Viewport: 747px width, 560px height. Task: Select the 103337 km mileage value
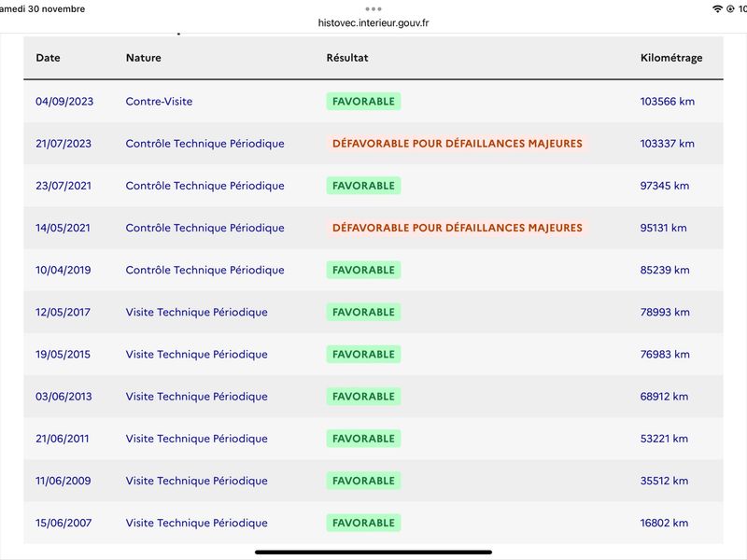pos(668,144)
